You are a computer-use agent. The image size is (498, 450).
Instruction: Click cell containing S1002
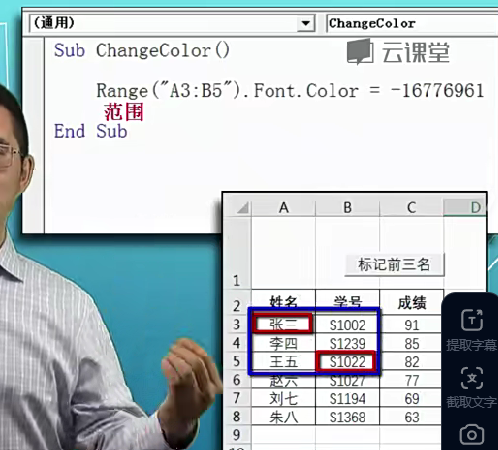[347, 325]
